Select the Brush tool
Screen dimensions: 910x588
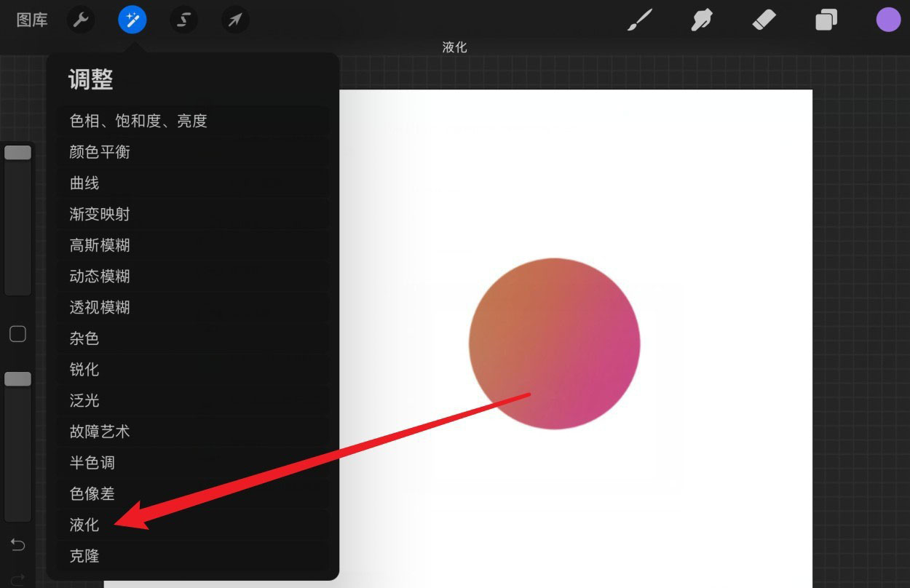click(x=638, y=20)
